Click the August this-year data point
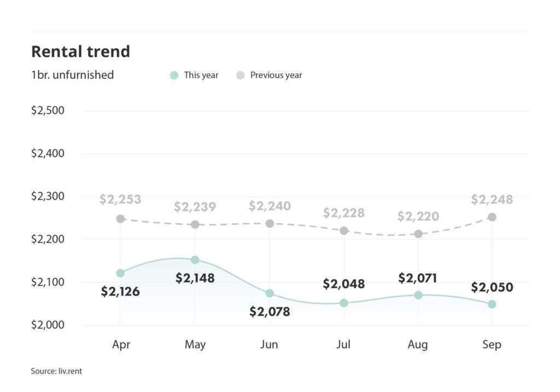 (x=418, y=295)
